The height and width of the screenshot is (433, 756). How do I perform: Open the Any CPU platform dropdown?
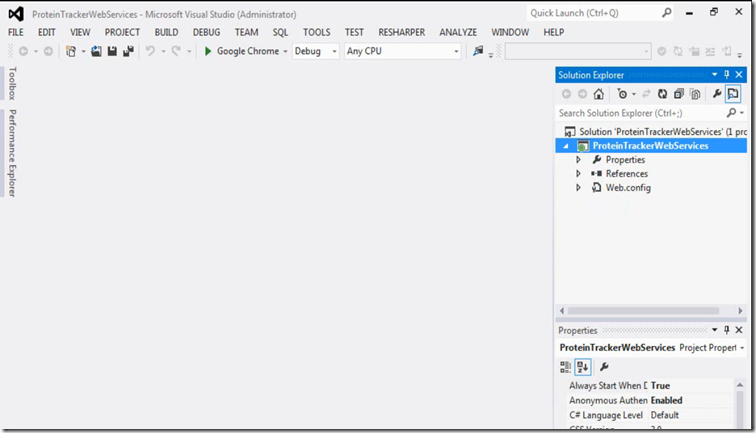click(x=456, y=51)
